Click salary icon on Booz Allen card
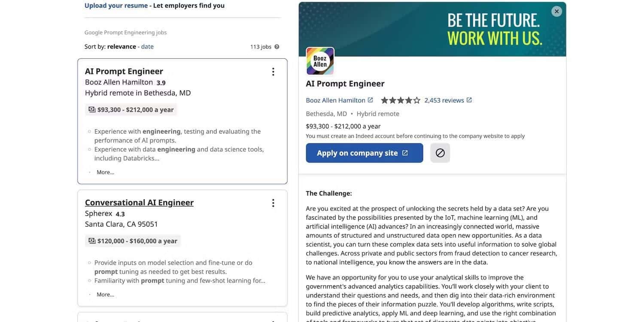This screenshot has height=322, width=644. pos(92,109)
